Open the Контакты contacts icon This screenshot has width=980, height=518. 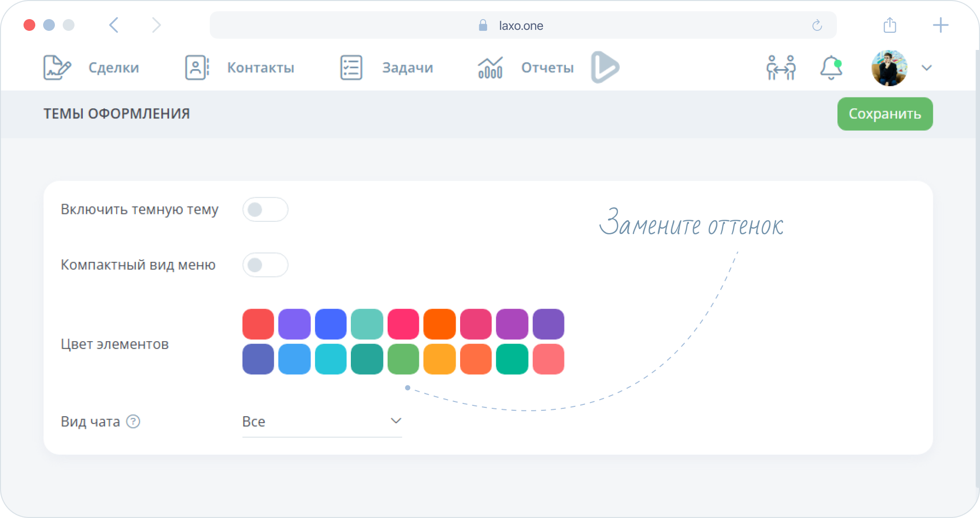coord(197,68)
